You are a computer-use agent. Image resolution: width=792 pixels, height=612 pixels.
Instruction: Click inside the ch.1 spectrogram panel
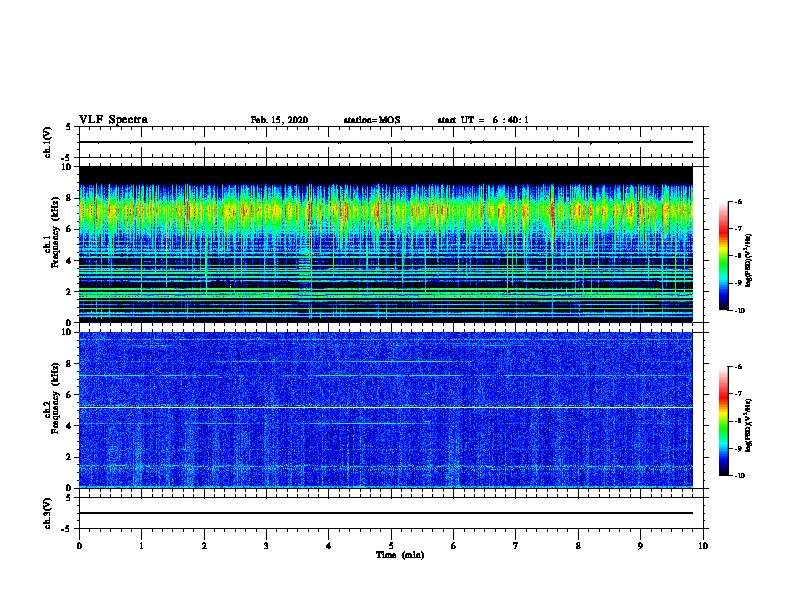(386, 244)
